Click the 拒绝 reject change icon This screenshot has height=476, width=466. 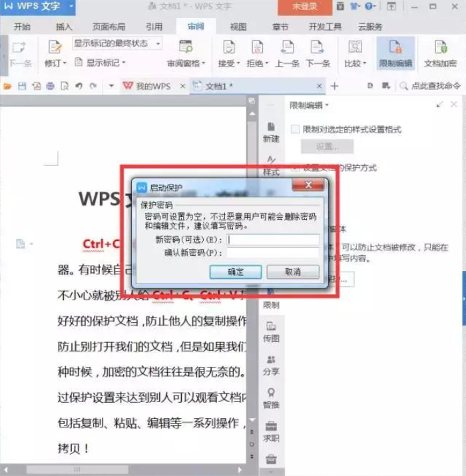click(x=257, y=47)
